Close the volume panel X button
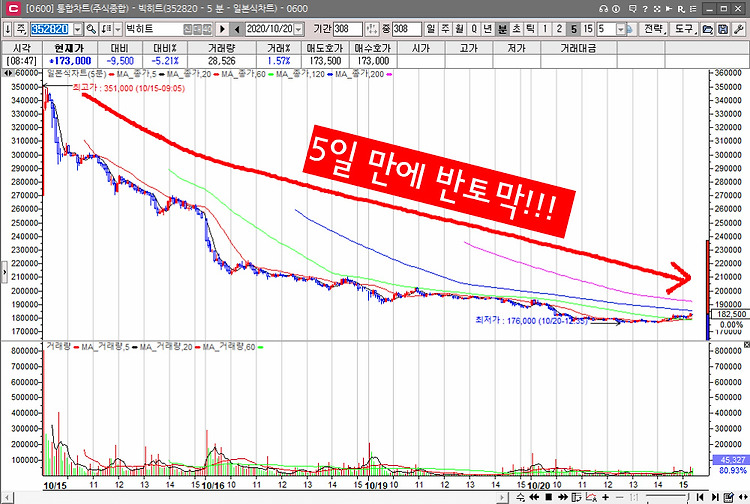Image resolution: width=750 pixels, height=504 pixels. coord(747,344)
